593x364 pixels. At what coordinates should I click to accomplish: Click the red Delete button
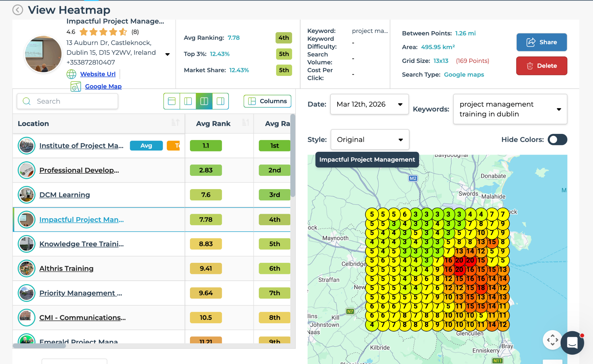541,66
